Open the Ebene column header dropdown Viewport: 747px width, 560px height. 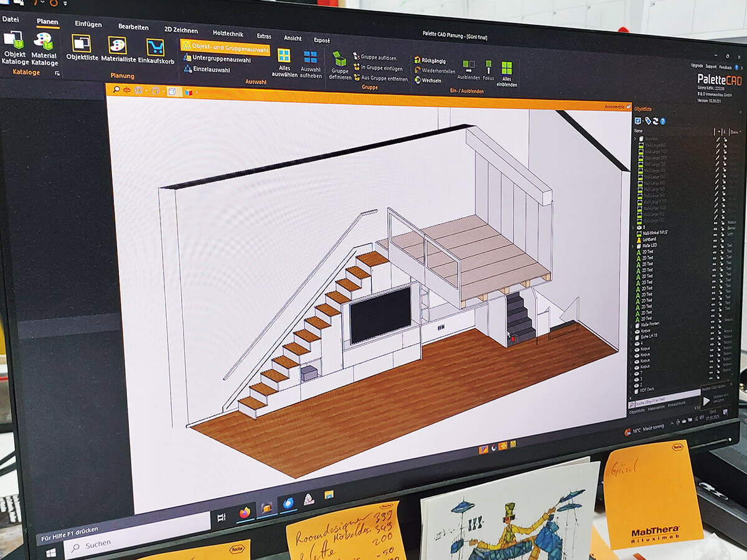(741, 132)
